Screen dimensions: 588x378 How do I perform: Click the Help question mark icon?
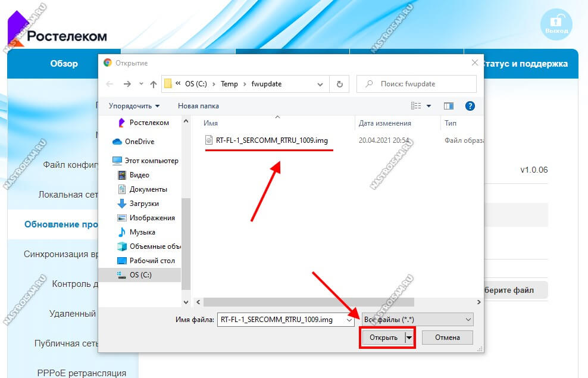(x=470, y=106)
